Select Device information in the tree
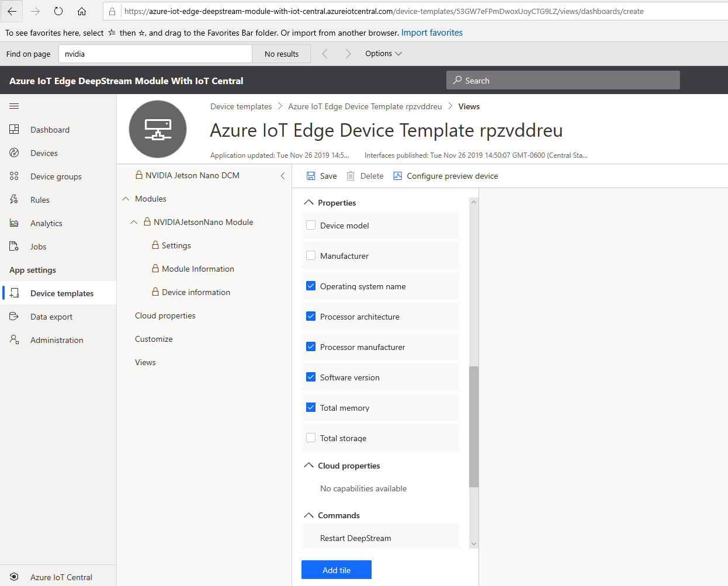The width and height of the screenshot is (728, 586). [196, 292]
